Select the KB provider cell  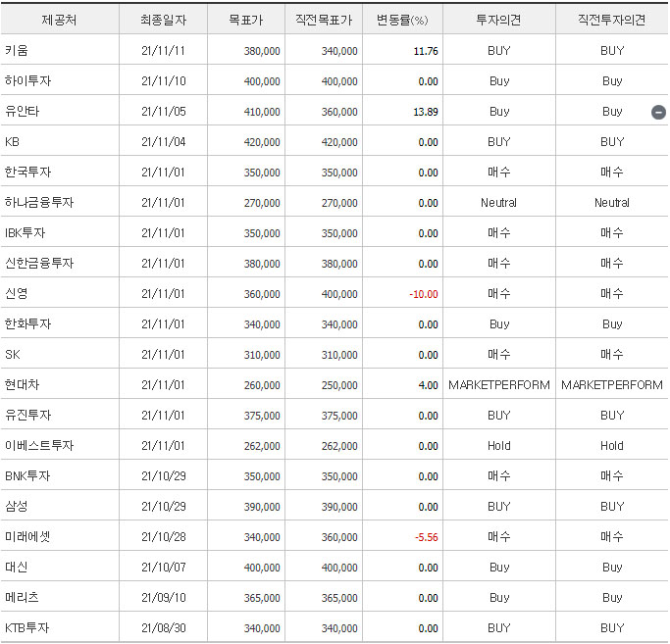60,141
